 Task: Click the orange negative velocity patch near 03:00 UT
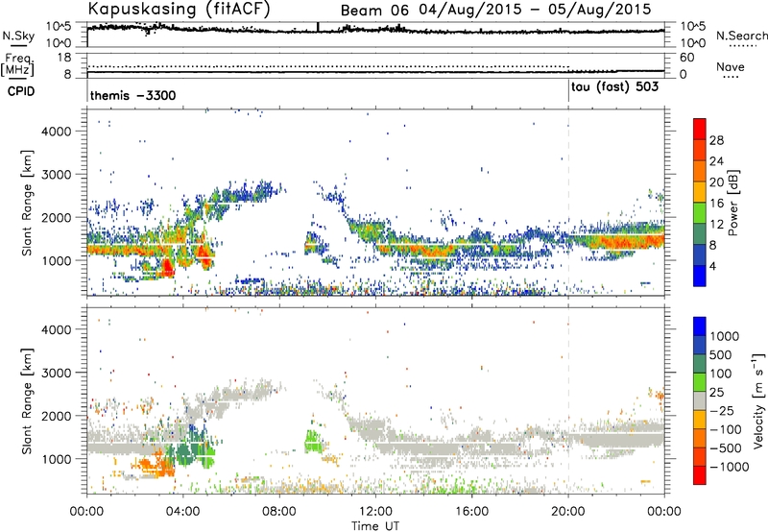tap(156, 465)
